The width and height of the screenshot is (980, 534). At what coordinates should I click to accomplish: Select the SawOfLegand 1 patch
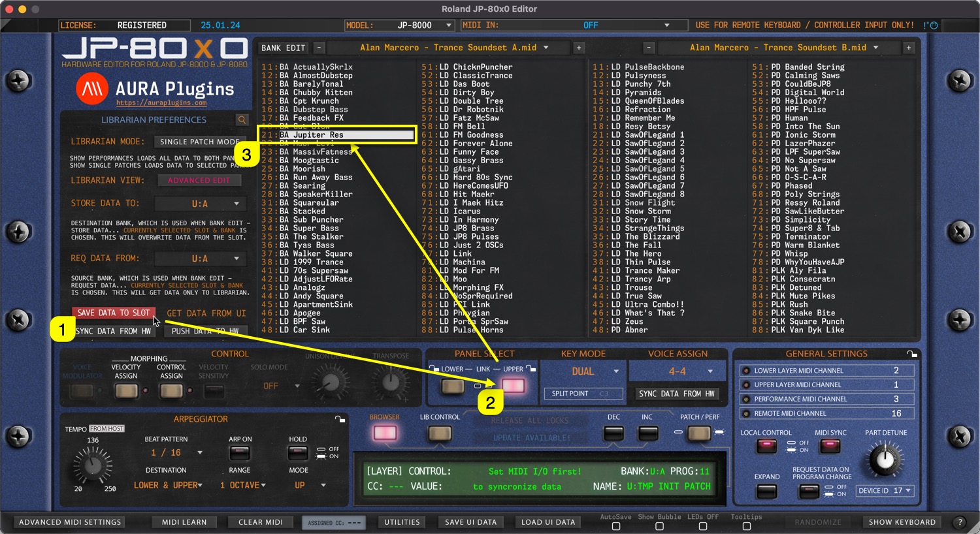coord(654,135)
